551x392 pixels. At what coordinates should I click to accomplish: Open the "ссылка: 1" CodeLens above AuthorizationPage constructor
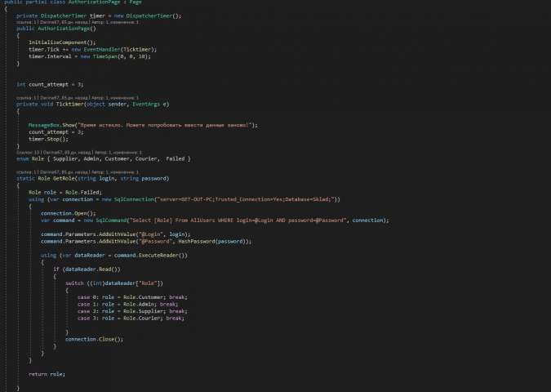coord(26,22)
